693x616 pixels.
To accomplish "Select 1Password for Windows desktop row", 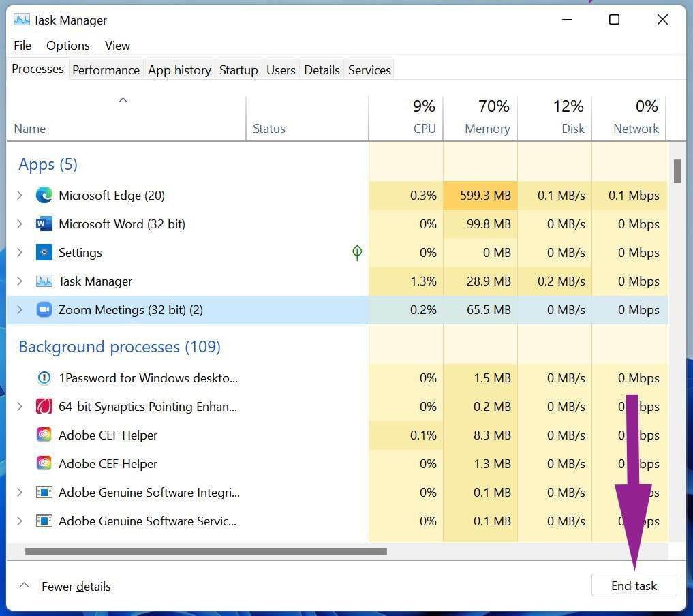I will [337, 378].
